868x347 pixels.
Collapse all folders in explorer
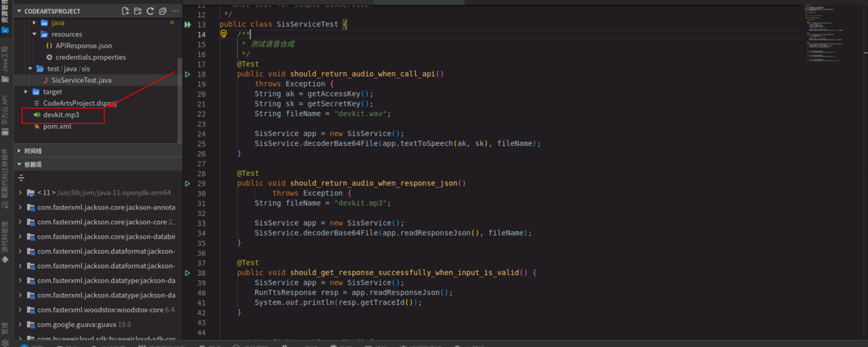click(163, 11)
